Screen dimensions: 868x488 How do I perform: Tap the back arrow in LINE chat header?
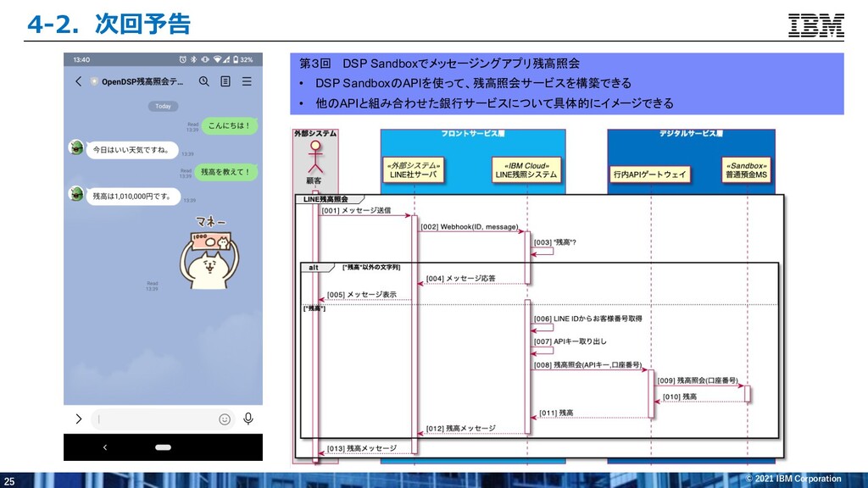pyautogui.click(x=78, y=81)
